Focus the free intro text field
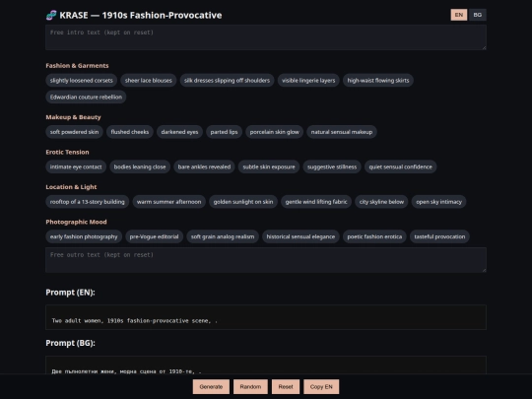This screenshot has height=399, width=532. [266, 37]
